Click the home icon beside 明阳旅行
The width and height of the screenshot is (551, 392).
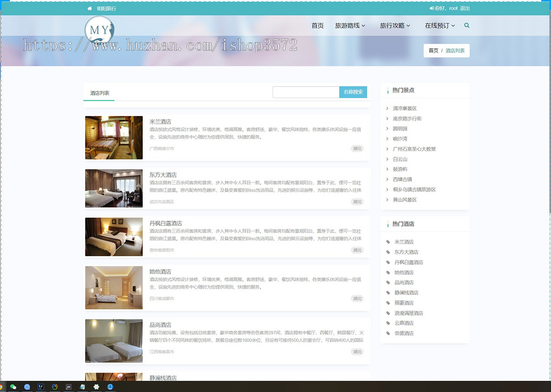tap(89, 9)
